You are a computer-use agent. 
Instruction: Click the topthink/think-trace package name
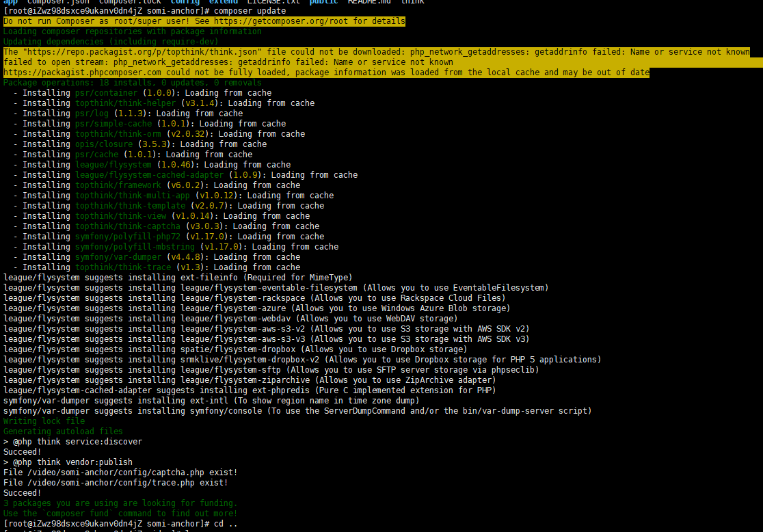click(123, 267)
